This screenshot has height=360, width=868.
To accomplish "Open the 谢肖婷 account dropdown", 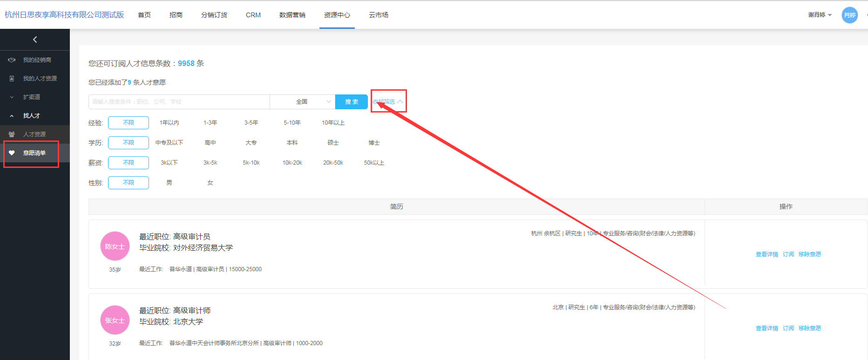I will point(820,15).
